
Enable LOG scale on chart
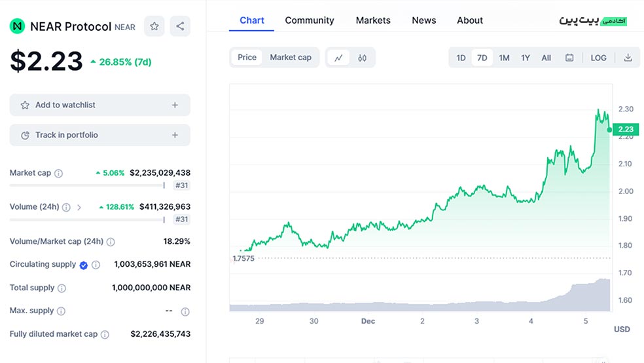click(x=598, y=58)
